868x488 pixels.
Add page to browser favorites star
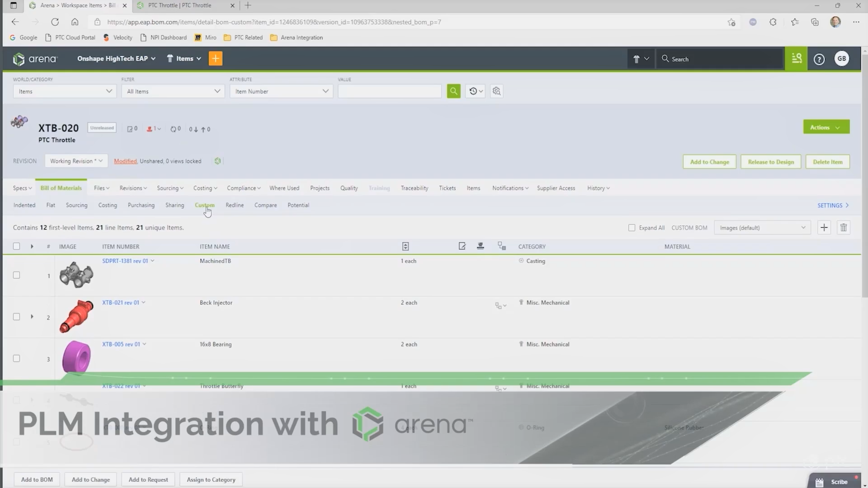(731, 22)
